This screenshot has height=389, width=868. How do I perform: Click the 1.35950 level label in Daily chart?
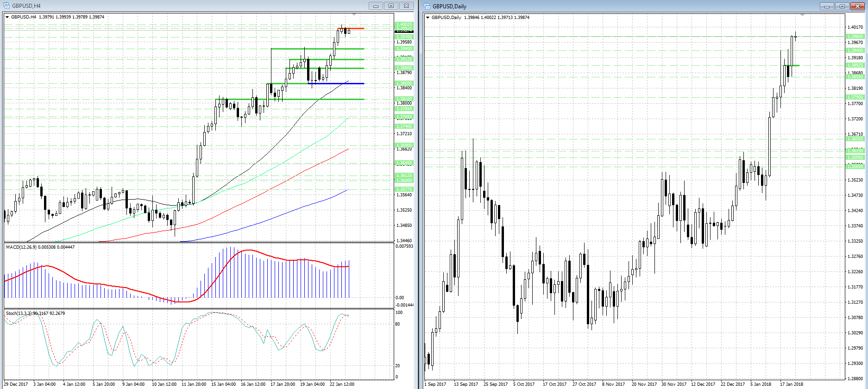(x=855, y=157)
